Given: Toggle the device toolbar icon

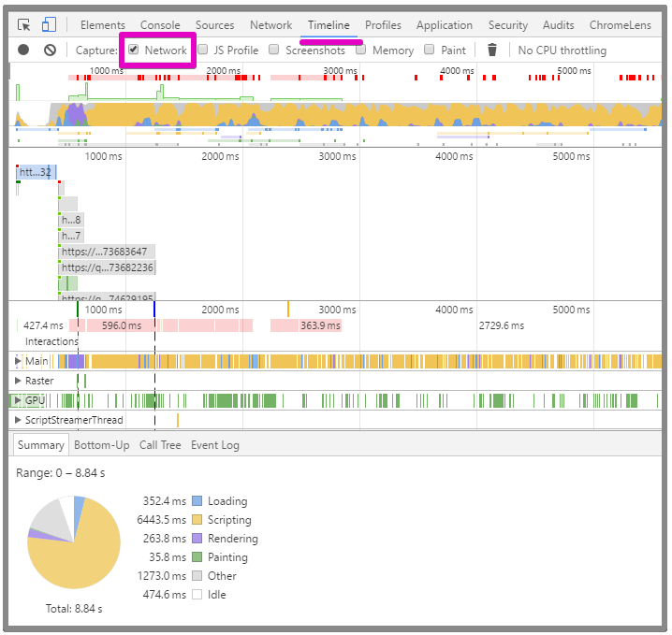Looking at the screenshot, I should point(49,24).
